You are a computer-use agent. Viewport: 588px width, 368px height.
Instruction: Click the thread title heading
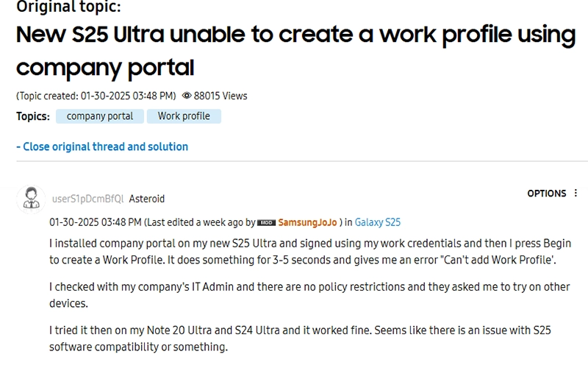pos(296,51)
